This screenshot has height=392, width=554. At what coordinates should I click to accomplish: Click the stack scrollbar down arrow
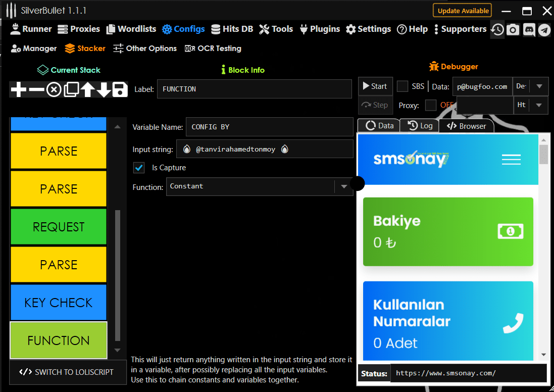pos(118,350)
